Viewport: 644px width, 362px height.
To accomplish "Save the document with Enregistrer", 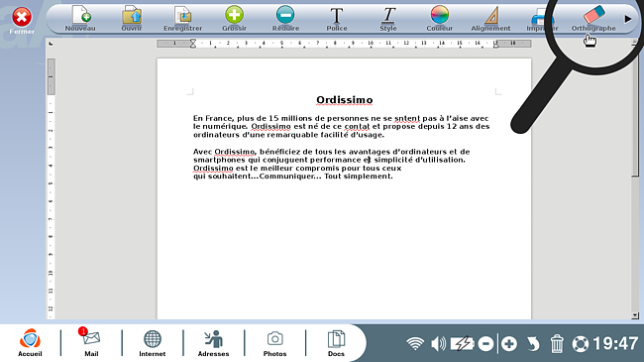I will click(x=182, y=19).
